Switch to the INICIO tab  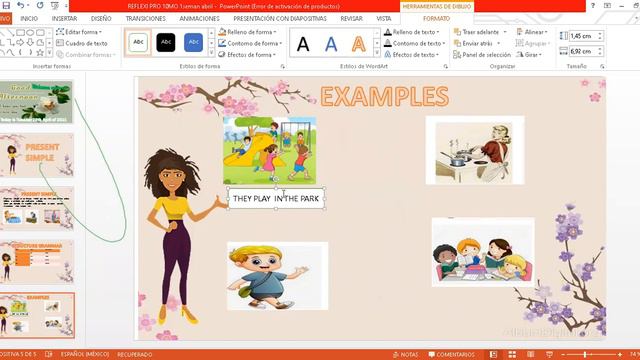(29, 19)
